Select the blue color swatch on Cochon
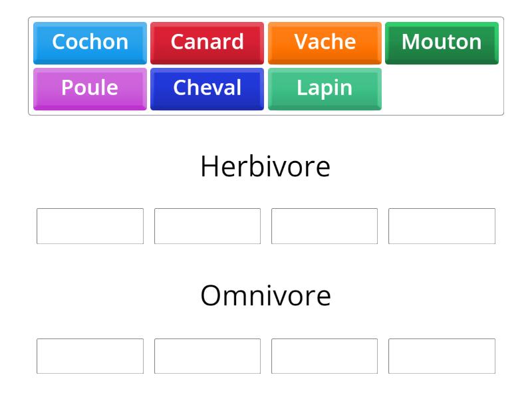Viewport: 532px width, 399px height. click(90, 42)
